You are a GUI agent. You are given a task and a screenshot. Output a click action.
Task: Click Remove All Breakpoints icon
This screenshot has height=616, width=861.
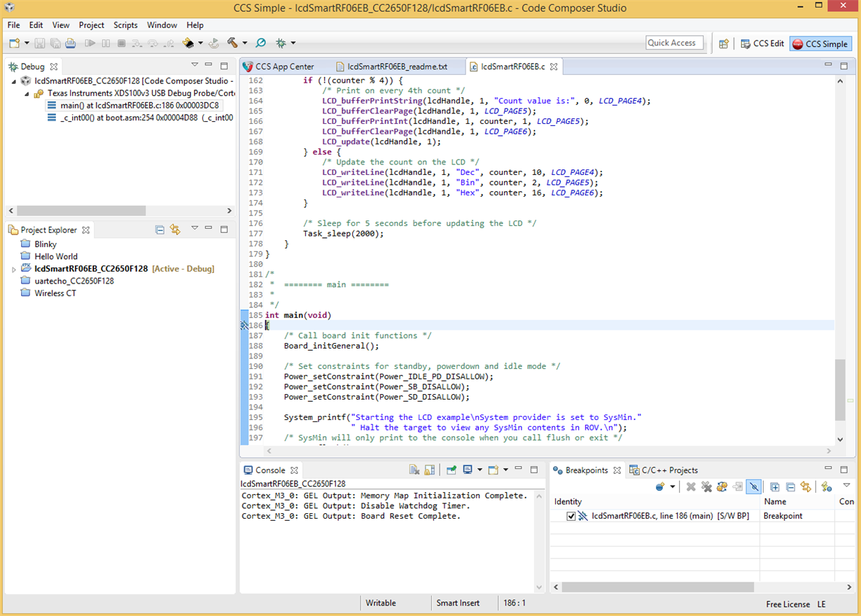click(x=706, y=486)
